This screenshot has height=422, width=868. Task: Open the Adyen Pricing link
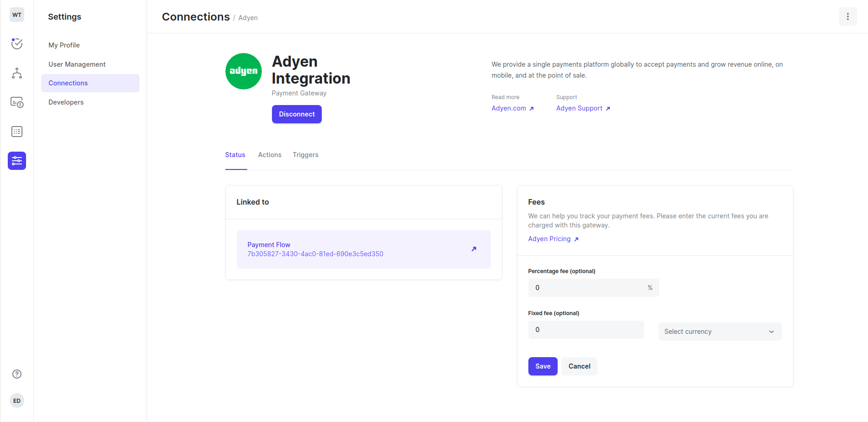(x=549, y=238)
